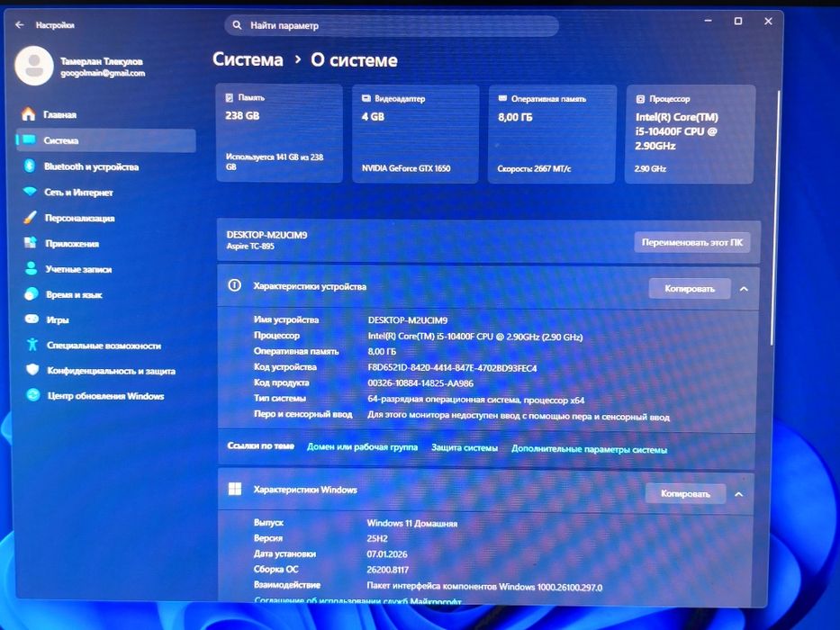Screen dimensions: 840x630
Task: Copy Характеристики Windows with Копировать
Action: tap(685, 493)
